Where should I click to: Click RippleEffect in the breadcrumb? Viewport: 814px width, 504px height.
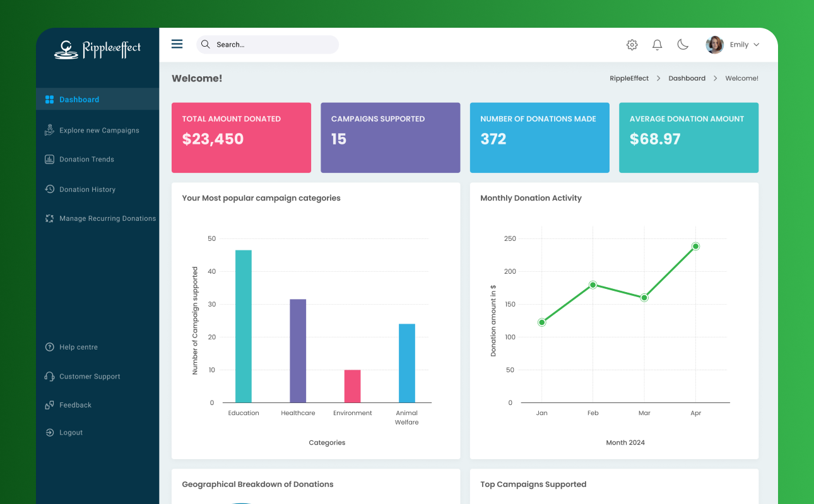click(x=628, y=78)
